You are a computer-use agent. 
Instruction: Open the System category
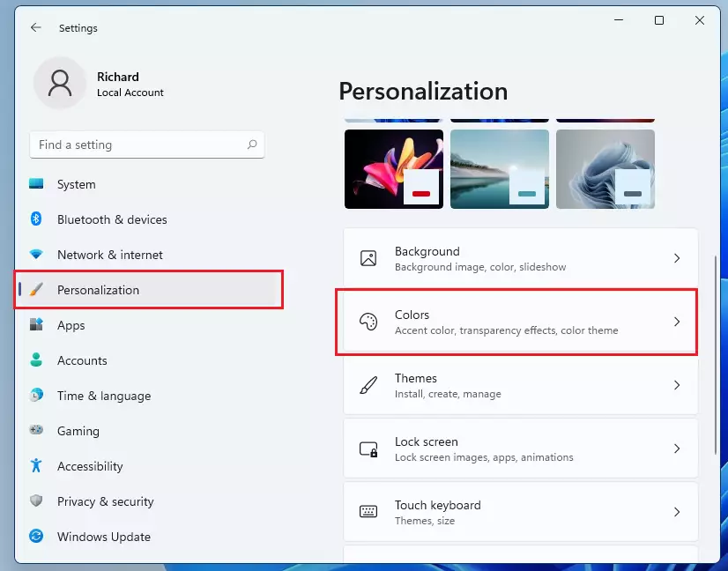tap(76, 184)
